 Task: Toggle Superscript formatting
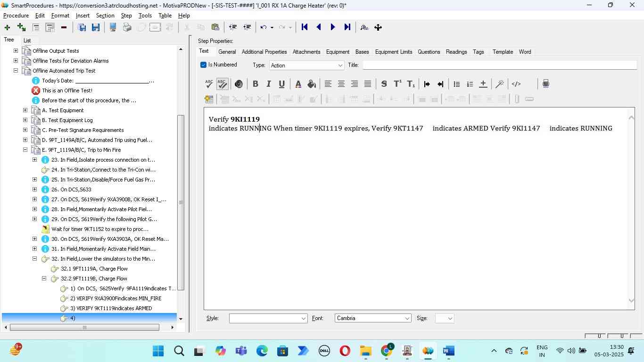pos(397,84)
